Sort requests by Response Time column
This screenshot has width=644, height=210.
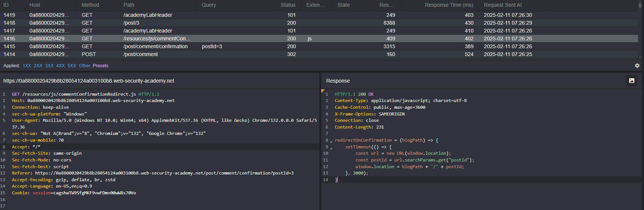coord(448,5)
